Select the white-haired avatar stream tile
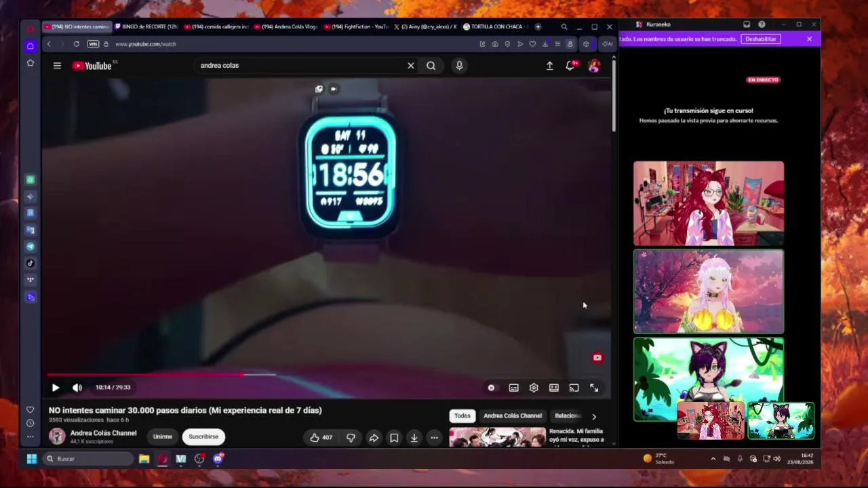 click(x=709, y=291)
